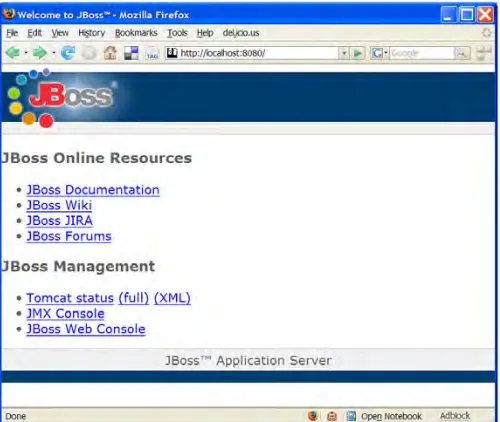Follow the JBoss JIRA link
The image size is (500, 422).
60,220
